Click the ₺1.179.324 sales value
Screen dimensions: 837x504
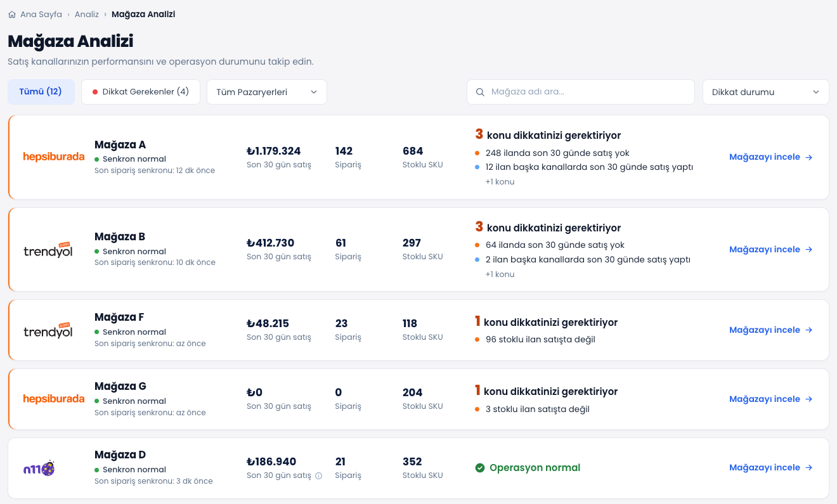tap(274, 151)
